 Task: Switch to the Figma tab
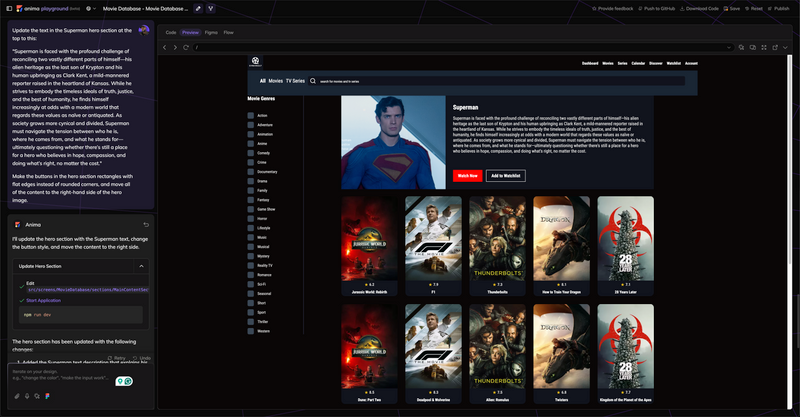click(211, 32)
